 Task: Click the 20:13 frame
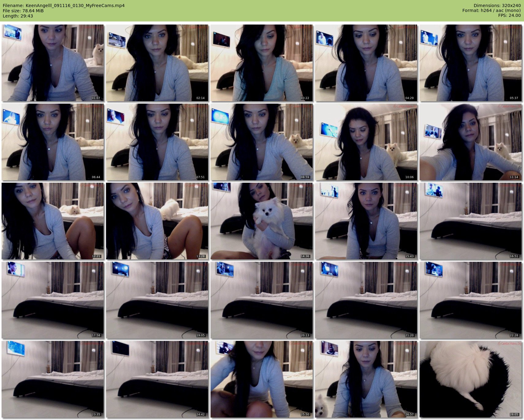[262, 300]
